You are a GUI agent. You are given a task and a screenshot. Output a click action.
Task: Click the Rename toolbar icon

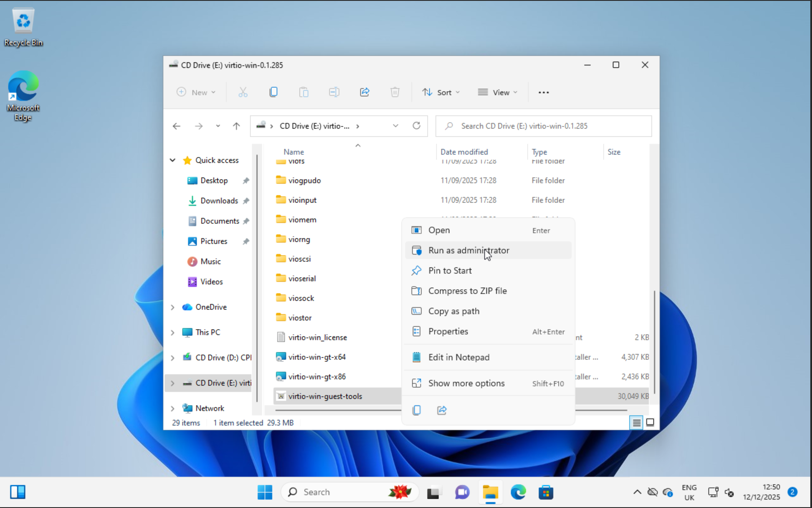click(x=334, y=92)
